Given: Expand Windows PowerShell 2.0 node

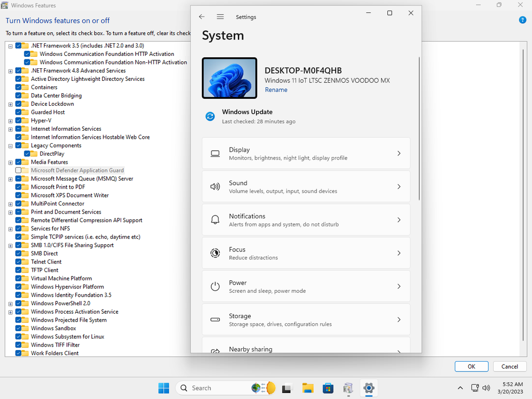Looking at the screenshot, I should coord(10,304).
